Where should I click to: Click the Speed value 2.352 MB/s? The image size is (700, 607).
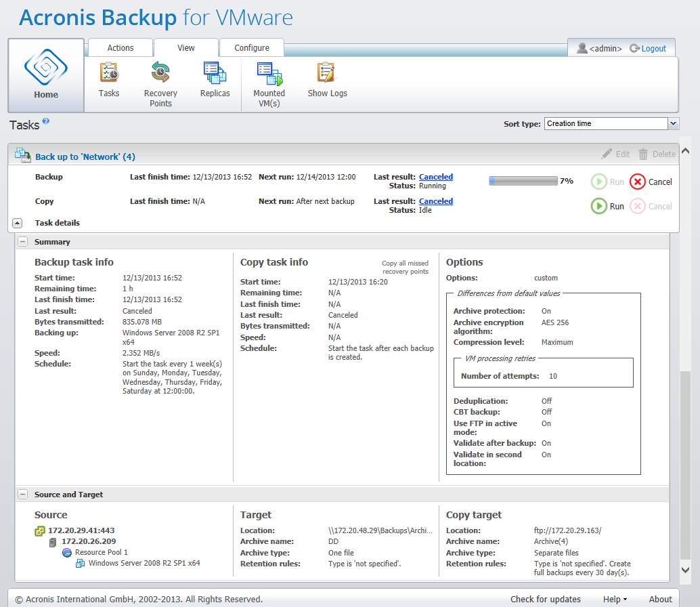(141, 353)
